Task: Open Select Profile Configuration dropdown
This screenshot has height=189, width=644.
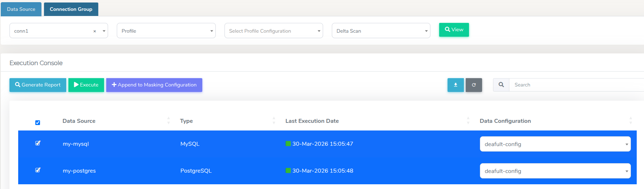Action: pos(274,31)
